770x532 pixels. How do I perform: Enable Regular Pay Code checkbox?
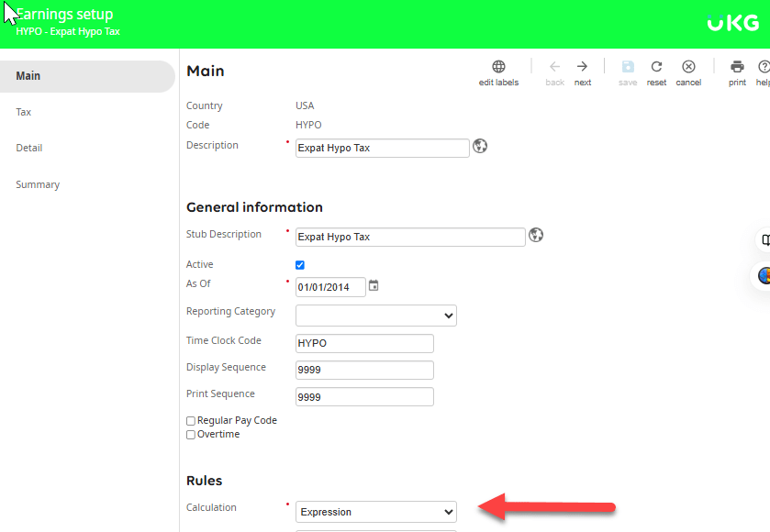tap(191, 421)
